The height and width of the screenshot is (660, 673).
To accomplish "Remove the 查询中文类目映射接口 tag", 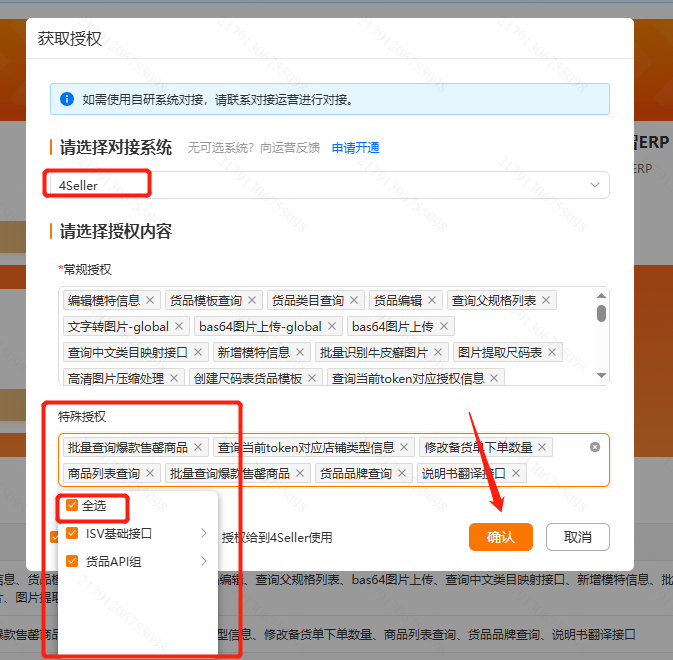I will tap(198, 352).
